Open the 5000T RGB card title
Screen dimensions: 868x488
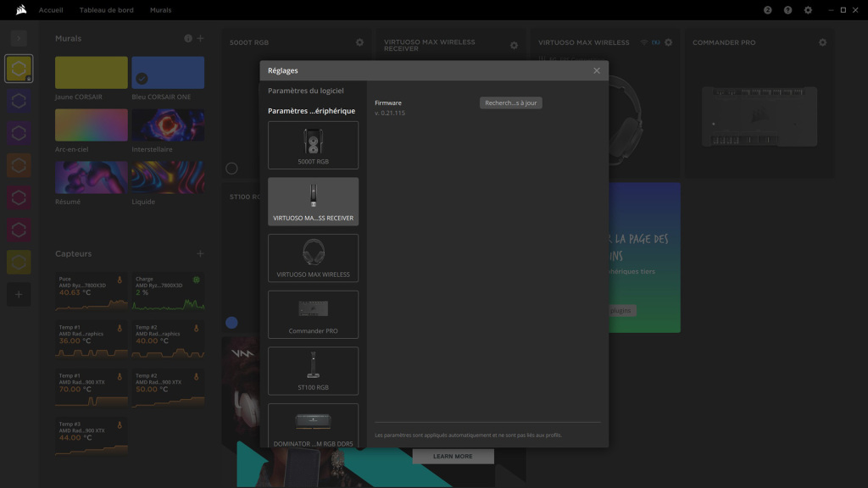tap(249, 42)
